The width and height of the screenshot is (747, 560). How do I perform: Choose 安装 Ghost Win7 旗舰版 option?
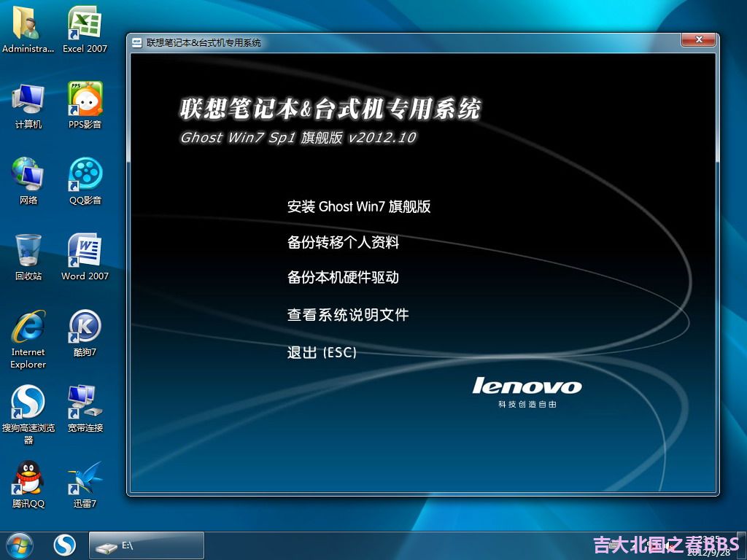coord(359,206)
